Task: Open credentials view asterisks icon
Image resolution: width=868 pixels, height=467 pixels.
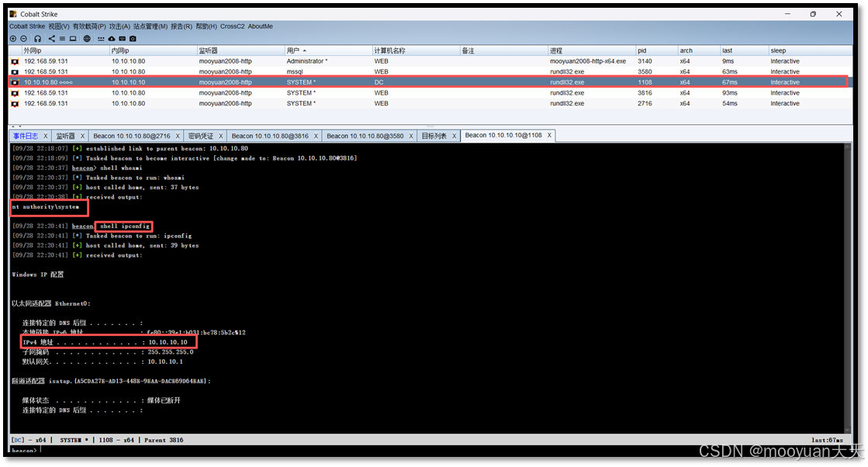Action: [x=101, y=39]
